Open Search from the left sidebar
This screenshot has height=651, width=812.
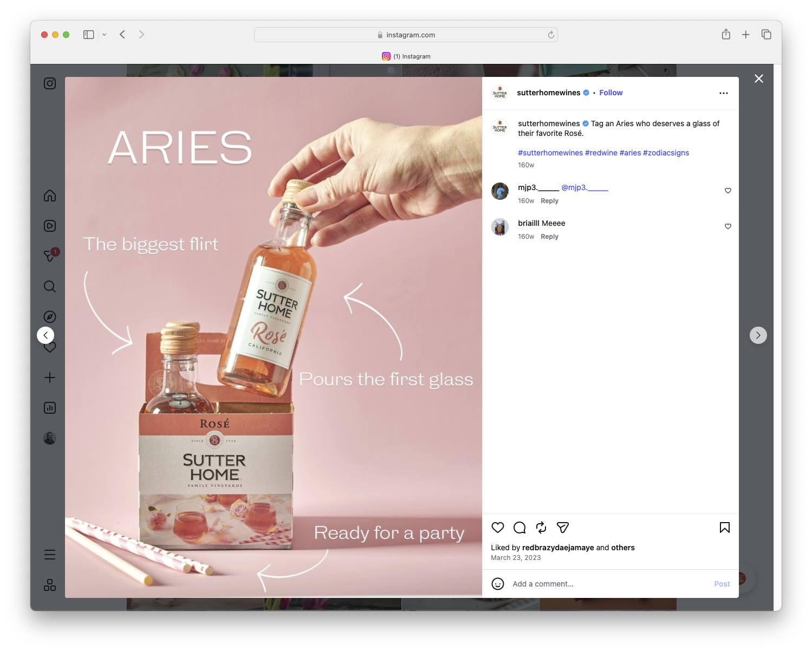tap(49, 287)
